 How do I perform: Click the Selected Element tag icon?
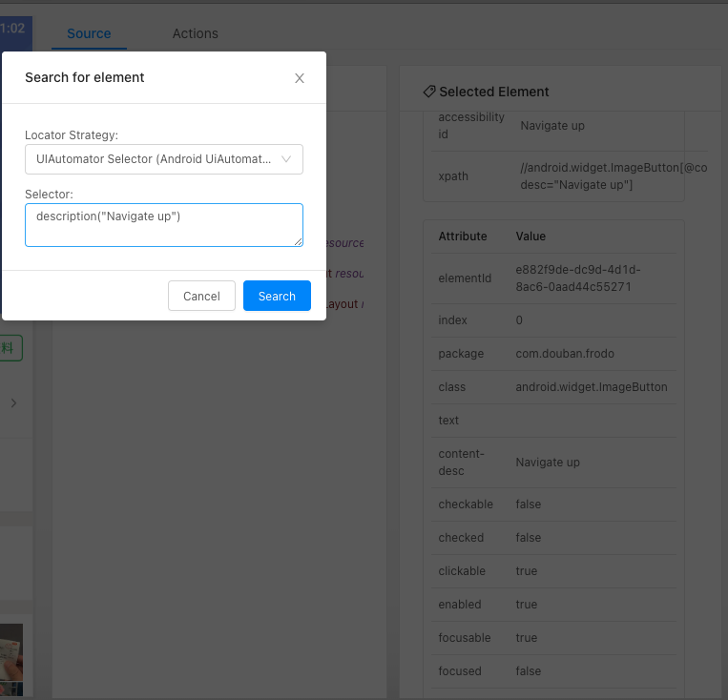point(429,93)
